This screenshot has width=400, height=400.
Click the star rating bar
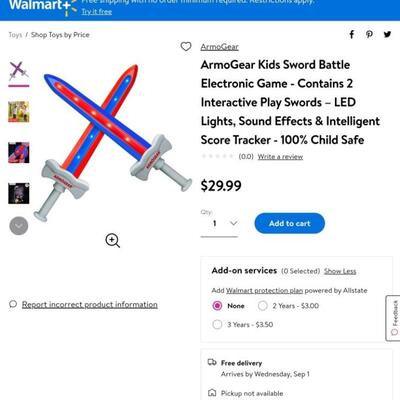coord(217,156)
